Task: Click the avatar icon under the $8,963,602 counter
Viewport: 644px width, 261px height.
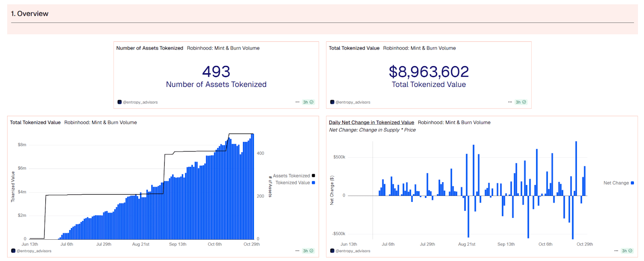Action: (x=332, y=102)
